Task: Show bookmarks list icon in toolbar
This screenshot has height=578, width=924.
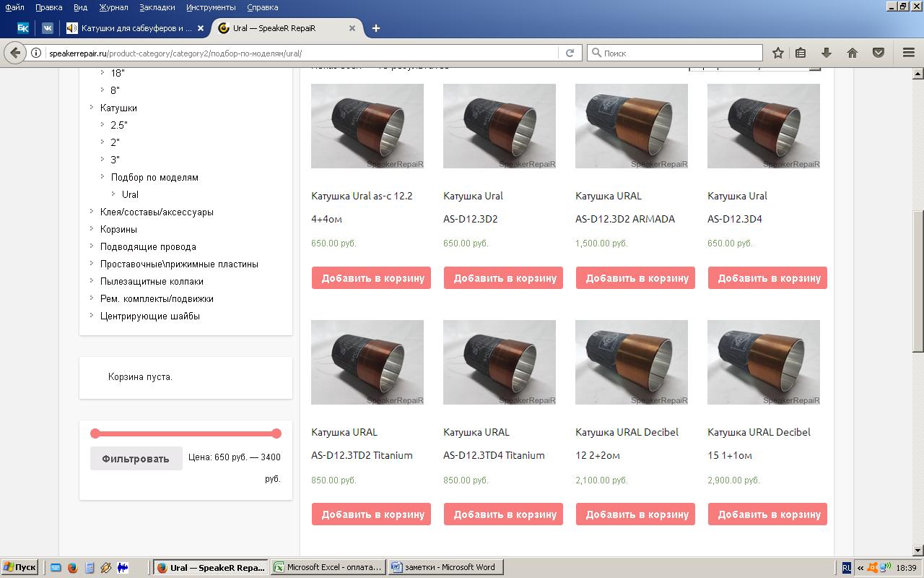Action: (801, 53)
